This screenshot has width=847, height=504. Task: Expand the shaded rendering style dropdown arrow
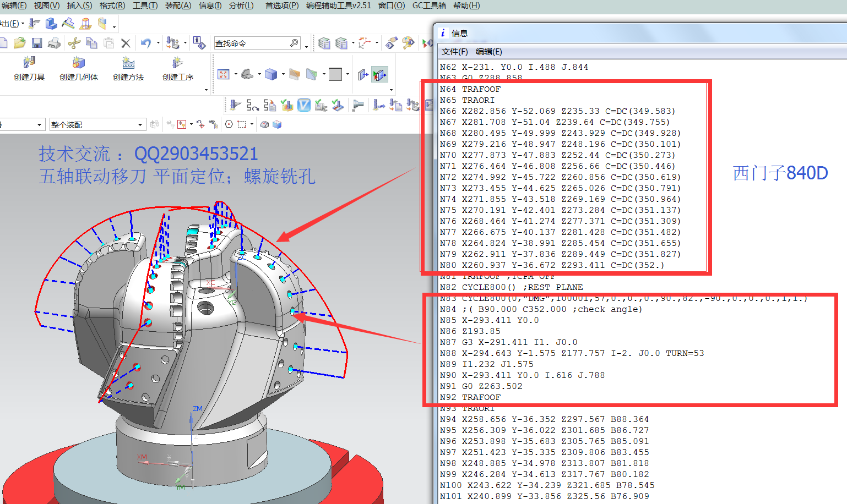283,74
